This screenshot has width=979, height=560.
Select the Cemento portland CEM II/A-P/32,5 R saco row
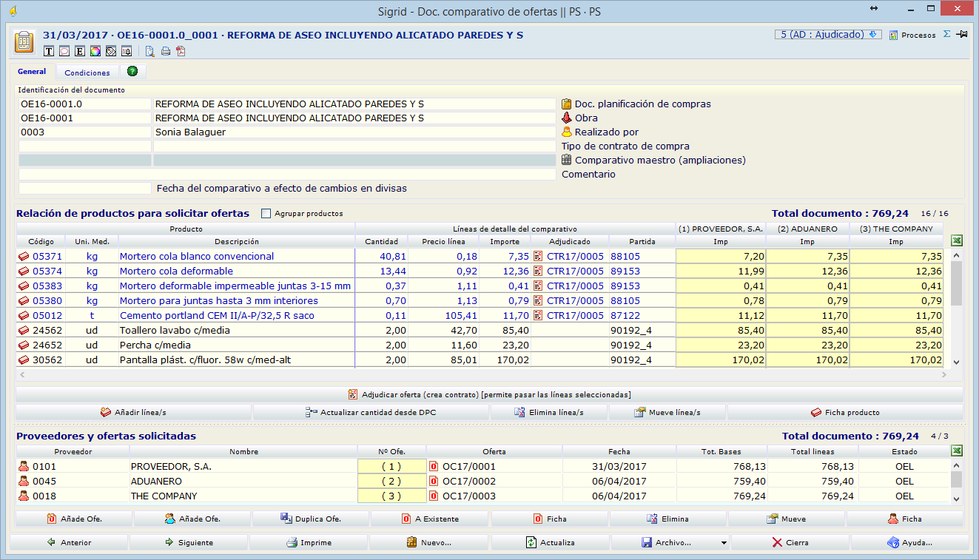480,315
